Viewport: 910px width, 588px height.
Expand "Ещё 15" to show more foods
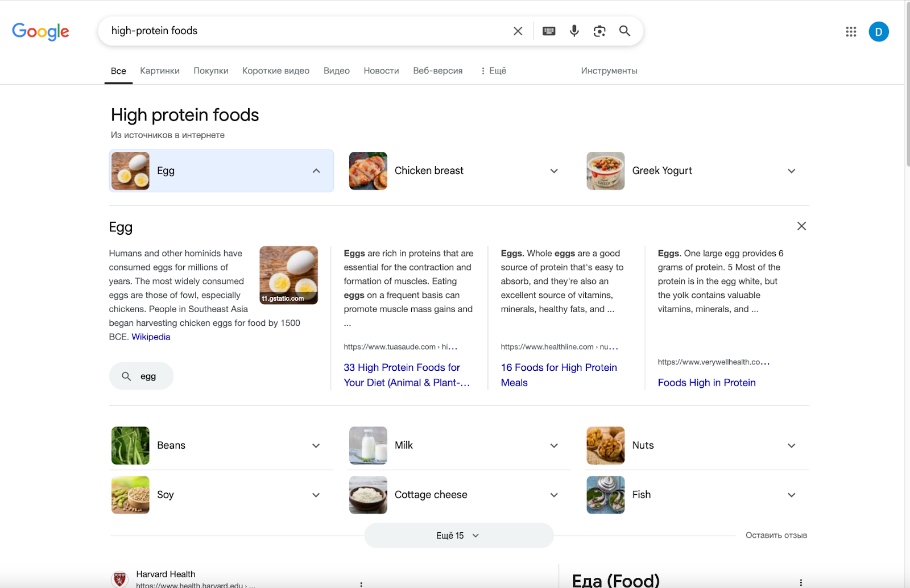click(x=458, y=535)
